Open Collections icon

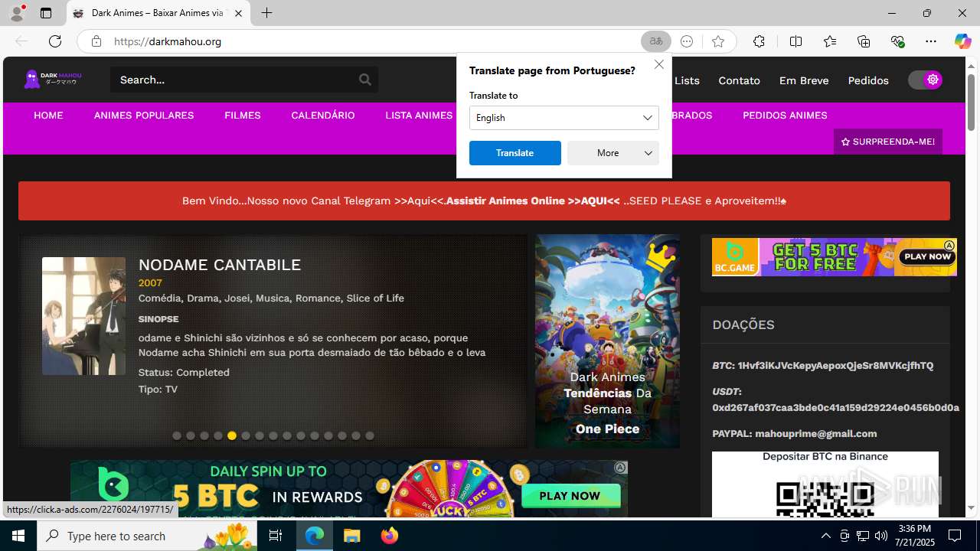[x=864, y=41]
